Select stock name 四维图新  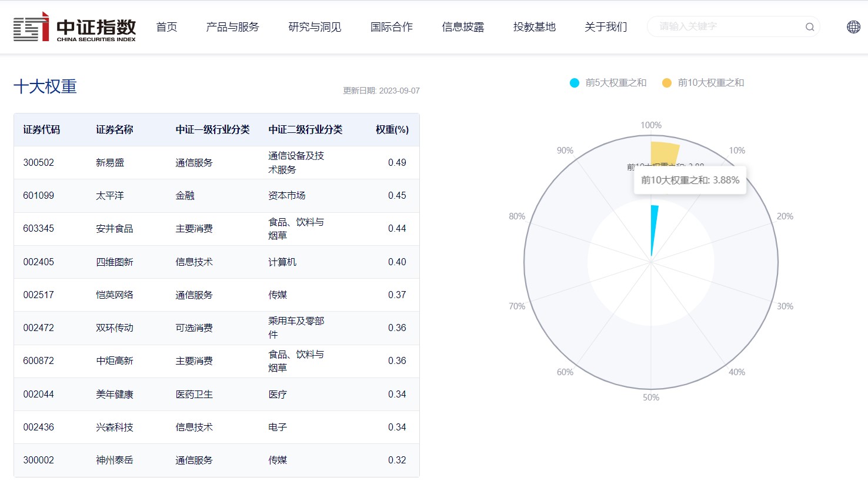click(x=115, y=262)
